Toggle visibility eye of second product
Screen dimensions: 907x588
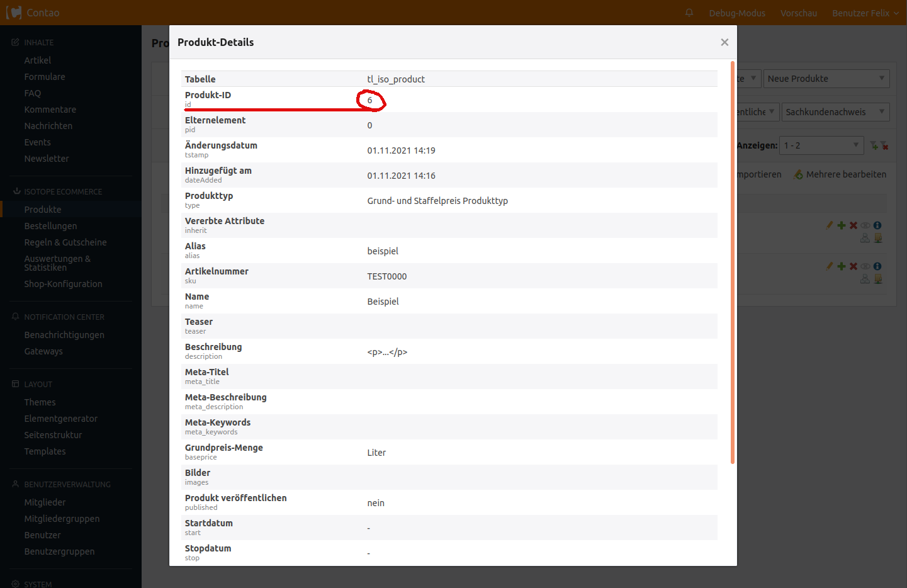[x=865, y=266]
